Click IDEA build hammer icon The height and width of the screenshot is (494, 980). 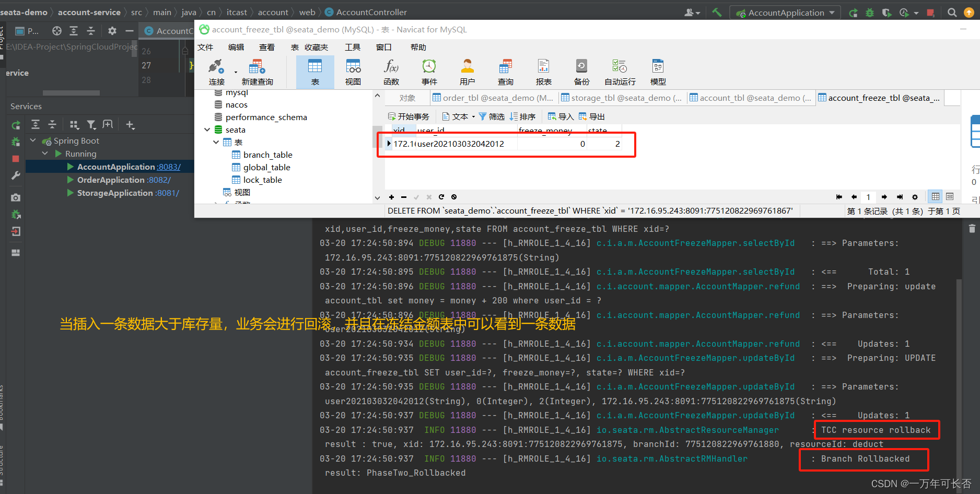coord(717,12)
